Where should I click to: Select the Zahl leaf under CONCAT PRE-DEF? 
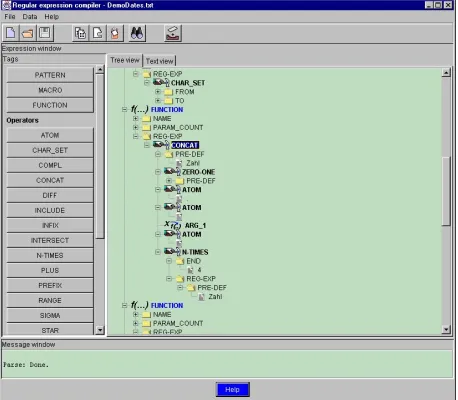click(x=193, y=163)
